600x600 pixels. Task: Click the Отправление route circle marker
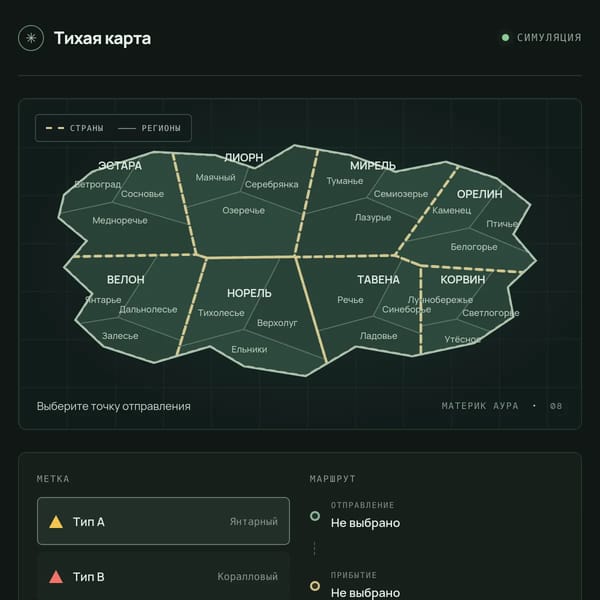tap(315, 516)
